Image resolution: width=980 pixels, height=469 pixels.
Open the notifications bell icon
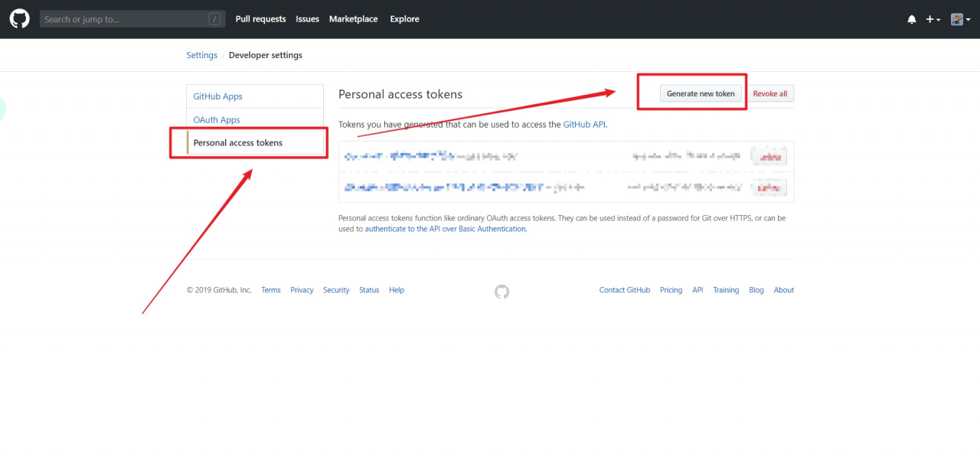pyautogui.click(x=911, y=19)
